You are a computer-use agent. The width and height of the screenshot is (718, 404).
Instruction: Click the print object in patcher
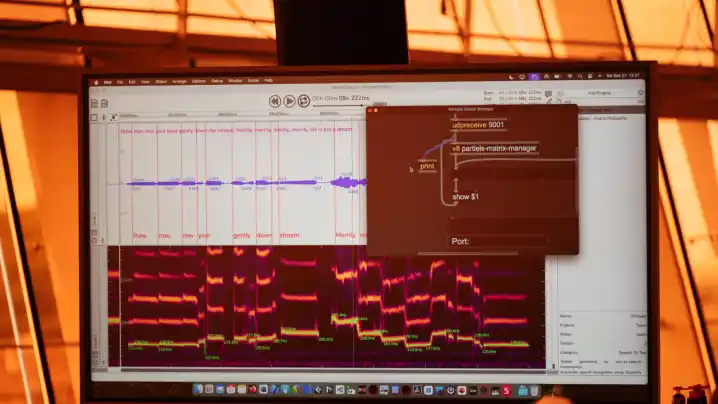click(x=427, y=167)
